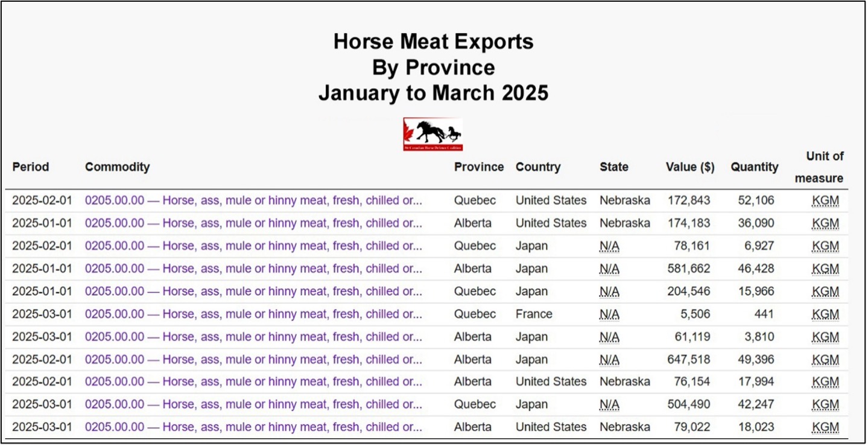Open commodity link in the France export row
This screenshot has height=446, width=868.
coord(253,314)
